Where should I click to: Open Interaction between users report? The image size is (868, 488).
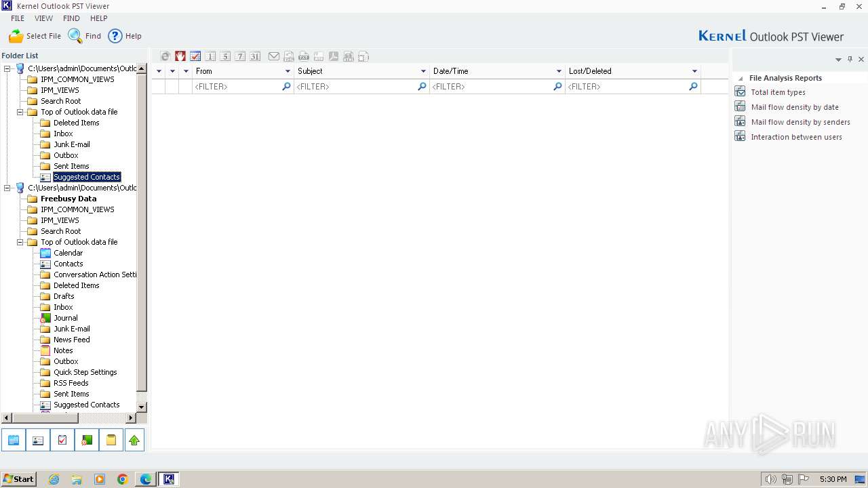pos(796,137)
